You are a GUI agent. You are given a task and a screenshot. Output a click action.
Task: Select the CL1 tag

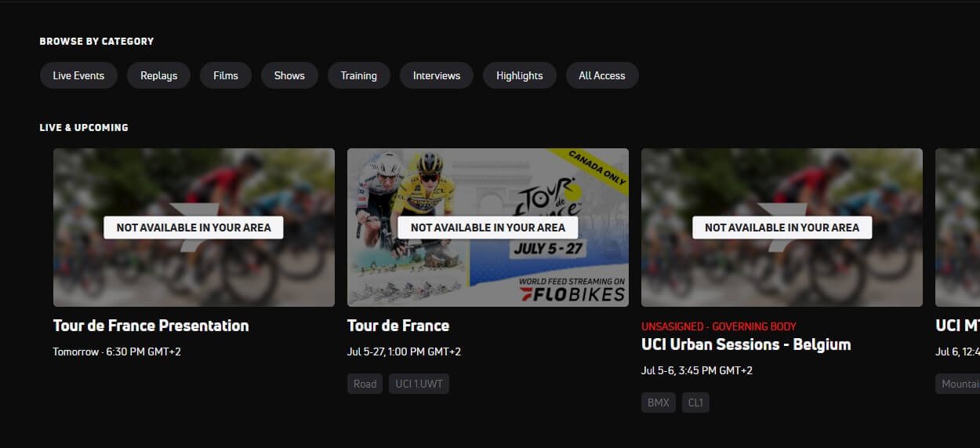click(x=695, y=402)
